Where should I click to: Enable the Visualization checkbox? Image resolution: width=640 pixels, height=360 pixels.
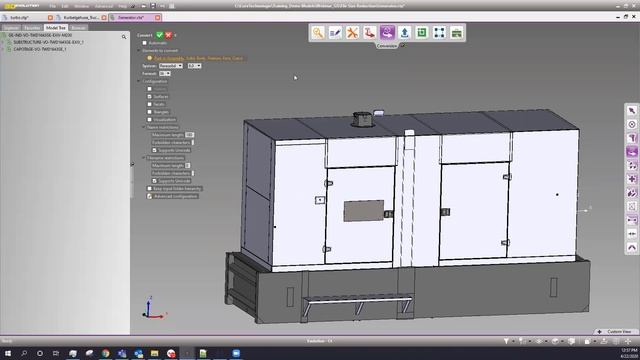click(149, 120)
